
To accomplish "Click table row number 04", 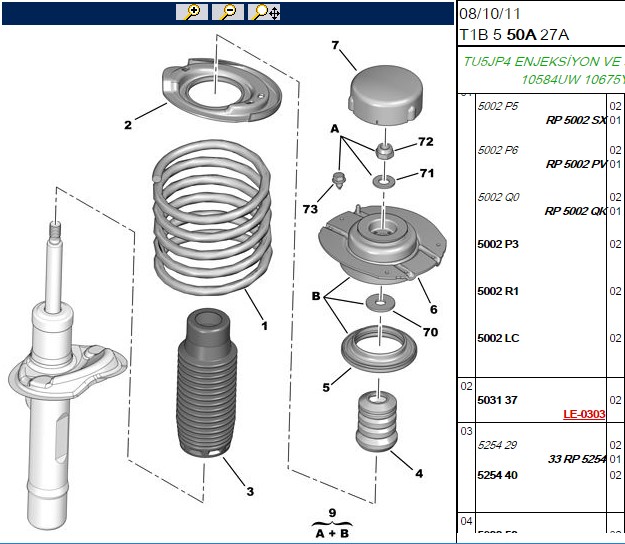I will click(x=466, y=521).
